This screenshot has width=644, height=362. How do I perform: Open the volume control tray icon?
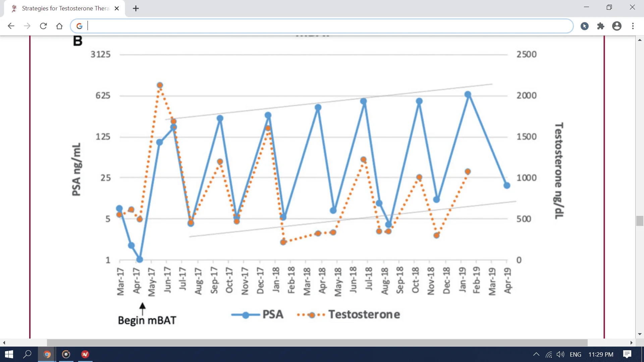(560, 354)
